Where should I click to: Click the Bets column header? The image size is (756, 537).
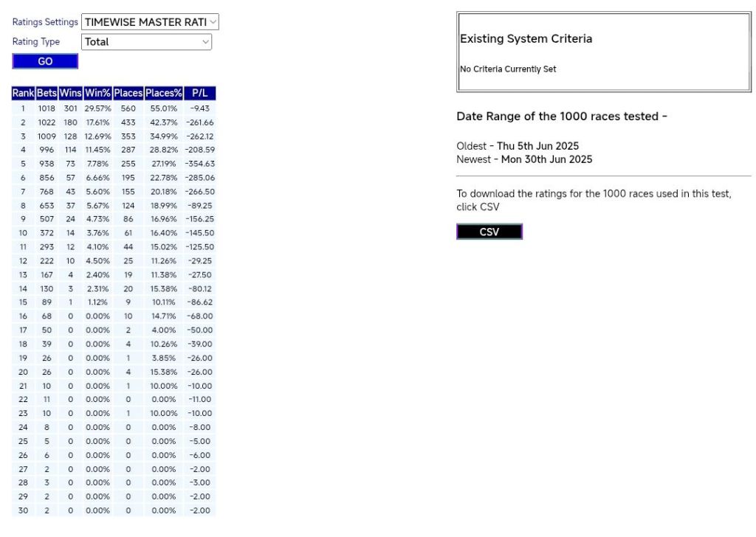pos(47,94)
